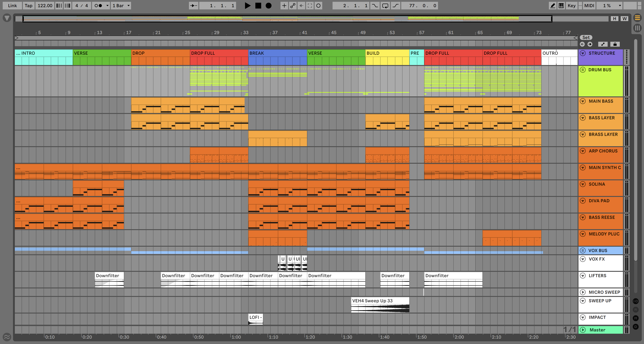Toggle the metronome on or off
644x344 pixels.
[x=98, y=6]
